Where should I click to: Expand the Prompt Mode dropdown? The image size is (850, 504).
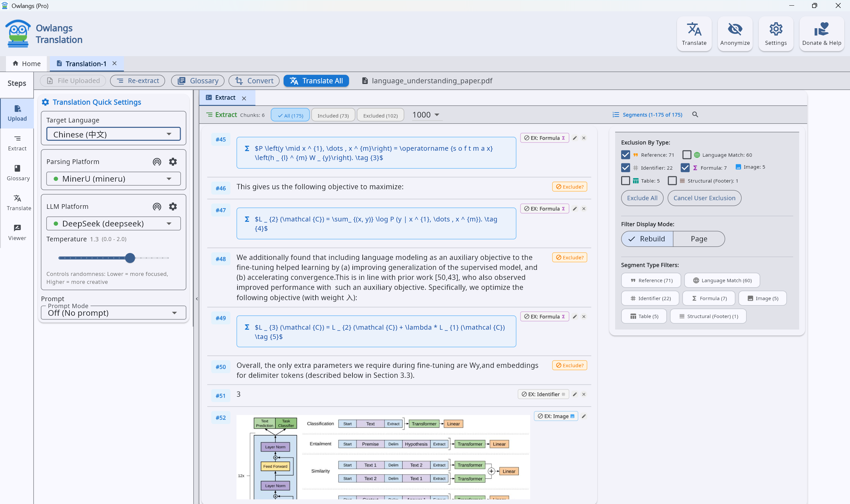click(x=113, y=313)
